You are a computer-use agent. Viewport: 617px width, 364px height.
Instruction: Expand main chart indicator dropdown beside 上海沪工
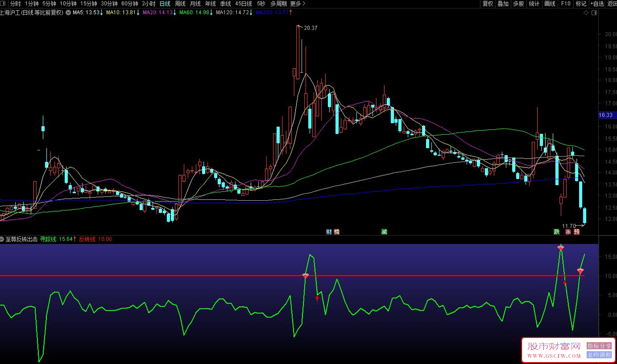[67, 13]
